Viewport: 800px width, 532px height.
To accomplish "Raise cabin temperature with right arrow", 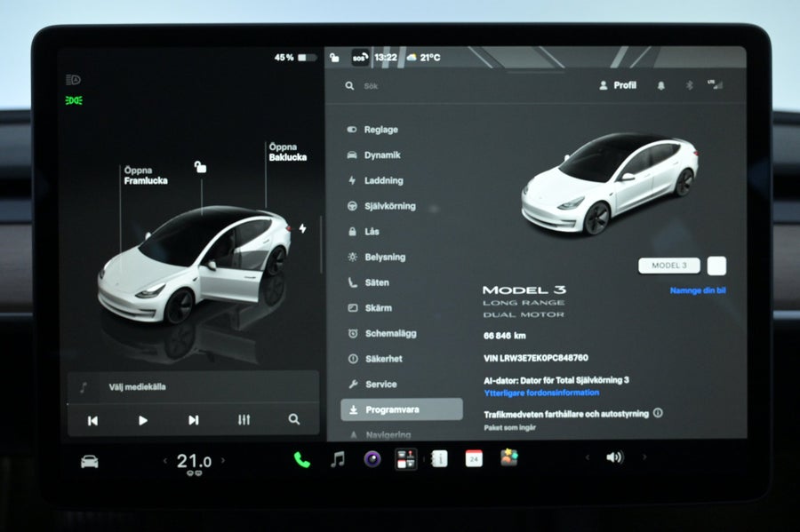I will 223,460.
